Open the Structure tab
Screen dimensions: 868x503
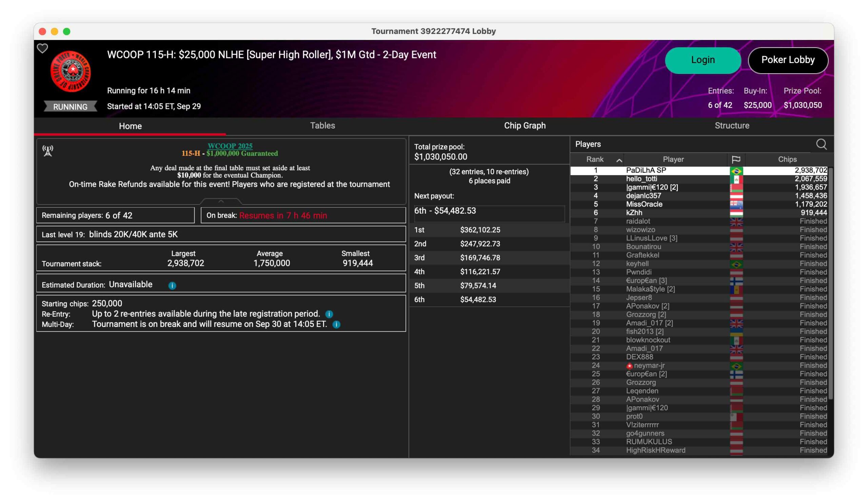point(732,125)
